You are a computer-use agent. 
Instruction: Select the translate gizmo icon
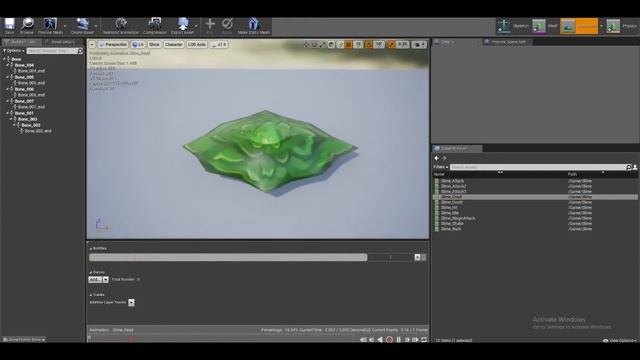[306, 44]
